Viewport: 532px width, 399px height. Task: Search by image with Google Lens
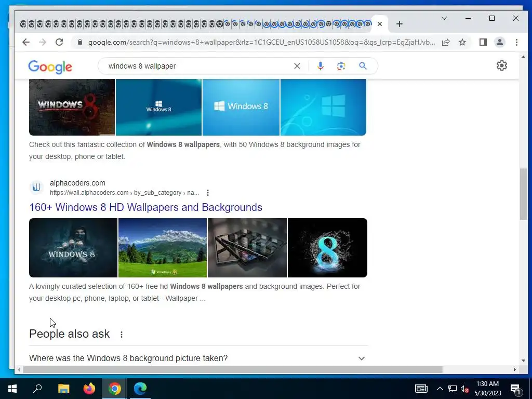tap(341, 66)
